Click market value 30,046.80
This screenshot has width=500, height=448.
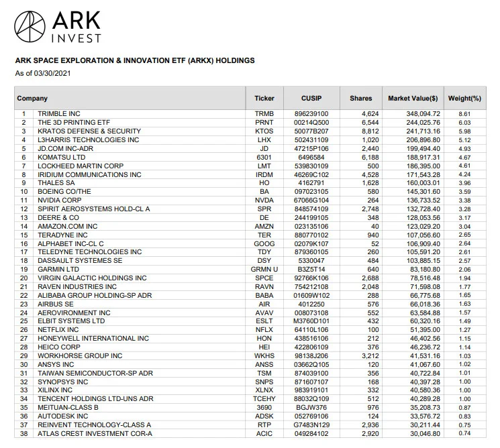(x=425, y=434)
